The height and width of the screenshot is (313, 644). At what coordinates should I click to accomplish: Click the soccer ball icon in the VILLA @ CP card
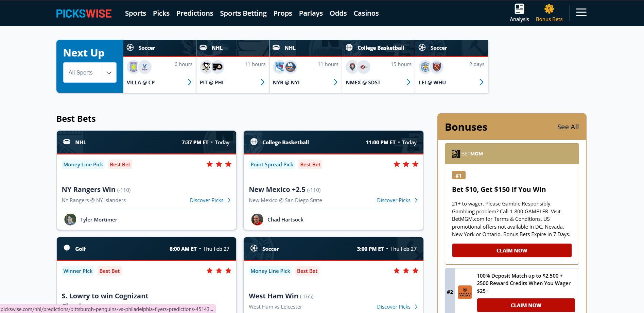(x=130, y=48)
